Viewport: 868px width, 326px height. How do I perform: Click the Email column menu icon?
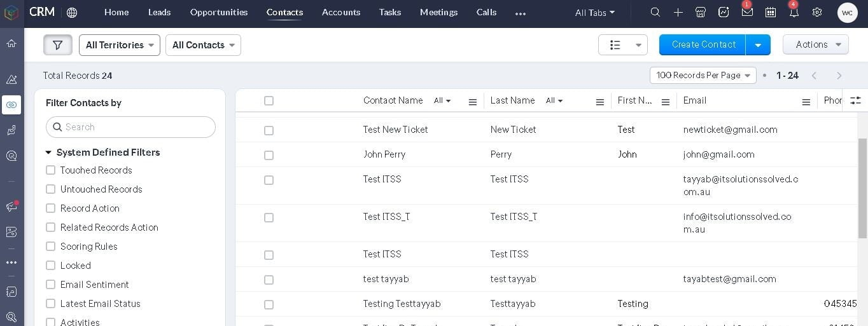pos(806,102)
